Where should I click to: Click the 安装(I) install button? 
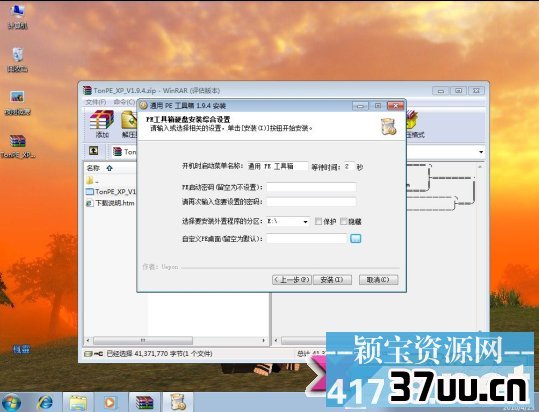(x=332, y=279)
